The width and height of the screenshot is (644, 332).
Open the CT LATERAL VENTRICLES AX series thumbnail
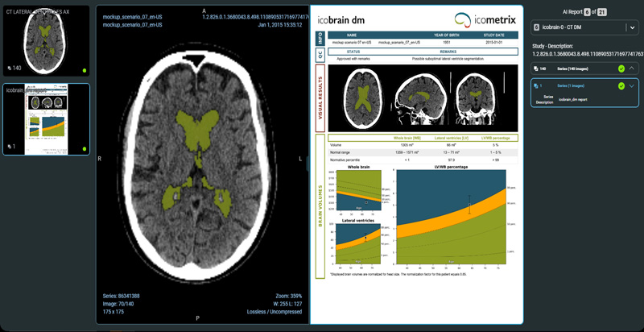pos(46,40)
